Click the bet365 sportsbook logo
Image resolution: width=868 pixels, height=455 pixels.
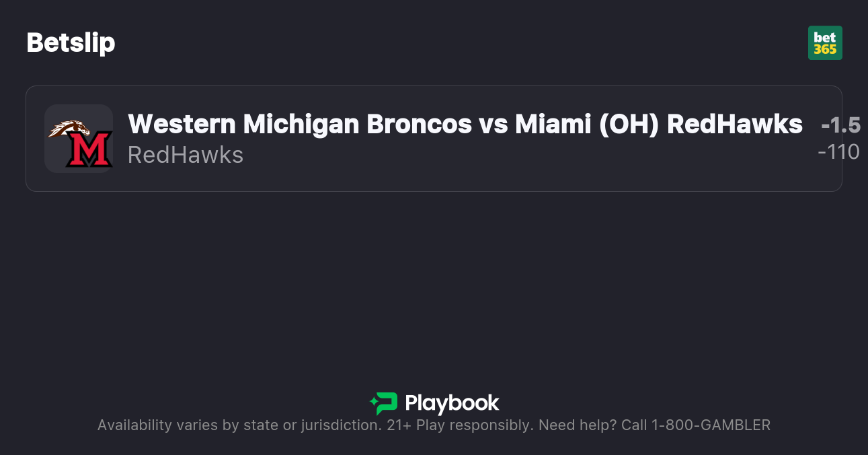(x=825, y=43)
